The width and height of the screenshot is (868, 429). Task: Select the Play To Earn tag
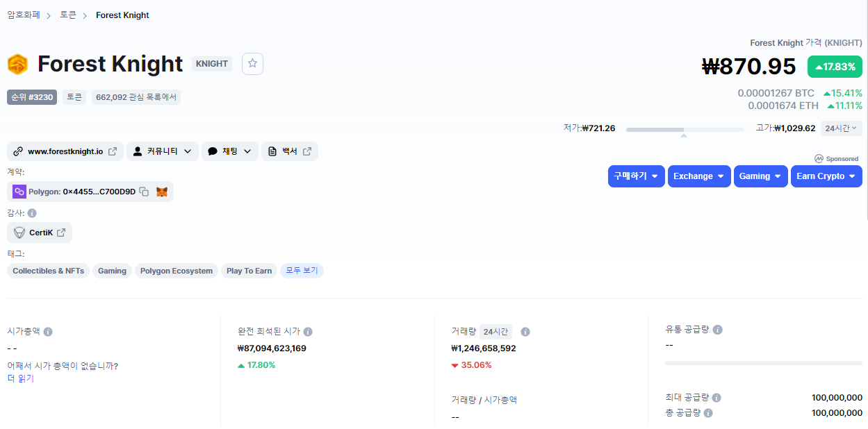(x=249, y=271)
